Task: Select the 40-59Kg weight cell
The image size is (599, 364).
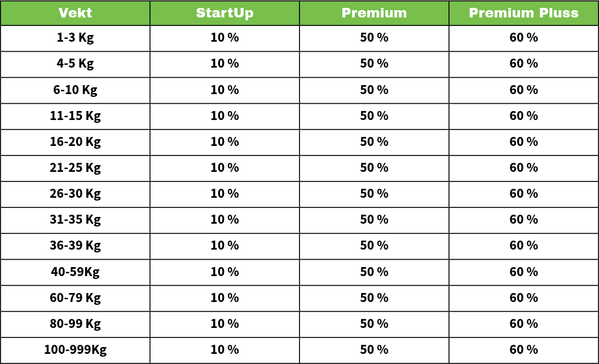Action: click(75, 272)
